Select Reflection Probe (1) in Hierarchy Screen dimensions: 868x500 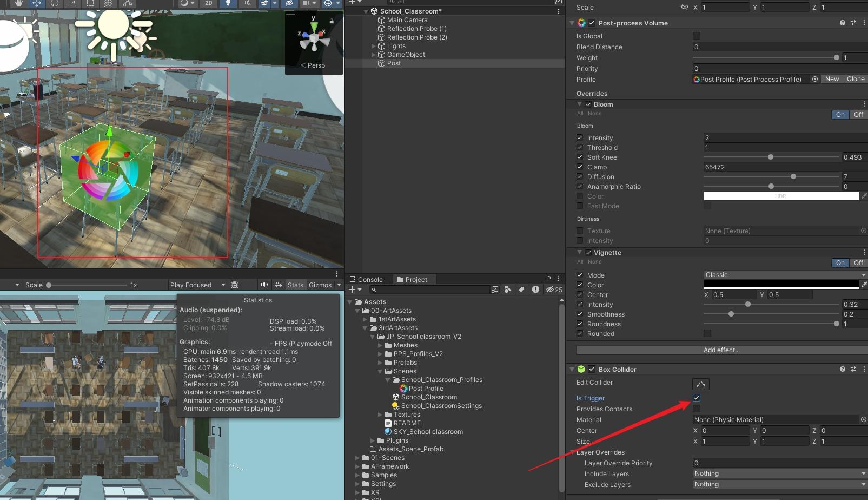coord(416,29)
